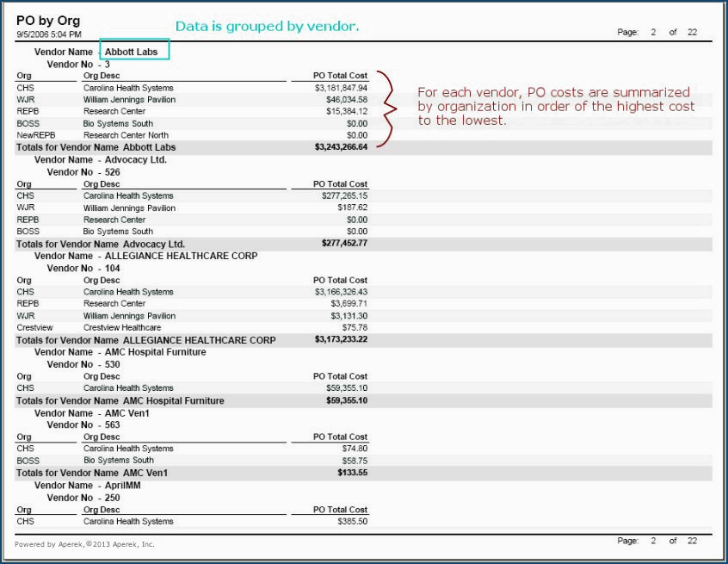The height and width of the screenshot is (564, 728).
Task: Click the page indicator in the top right
Action: click(x=657, y=32)
